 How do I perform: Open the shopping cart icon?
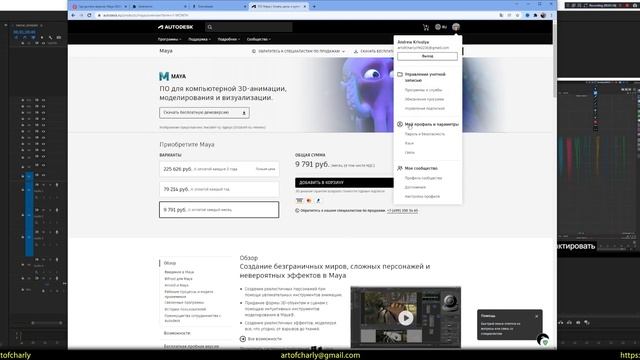point(426,27)
